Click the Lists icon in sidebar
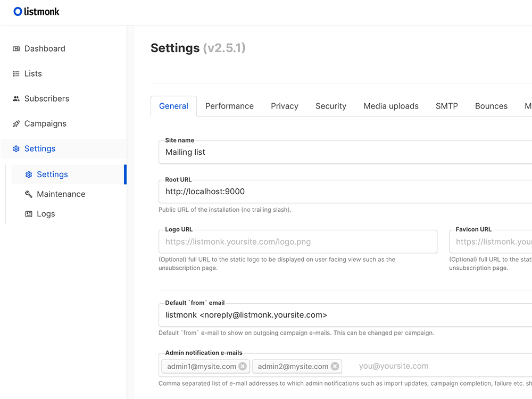Image resolution: width=532 pixels, height=399 pixels. pos(16,73)
